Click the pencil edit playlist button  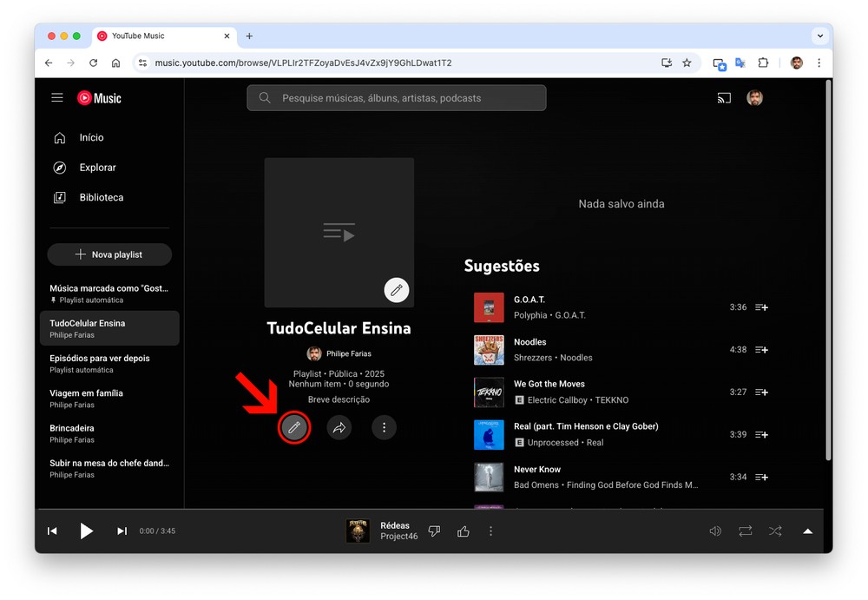(294, 427)
